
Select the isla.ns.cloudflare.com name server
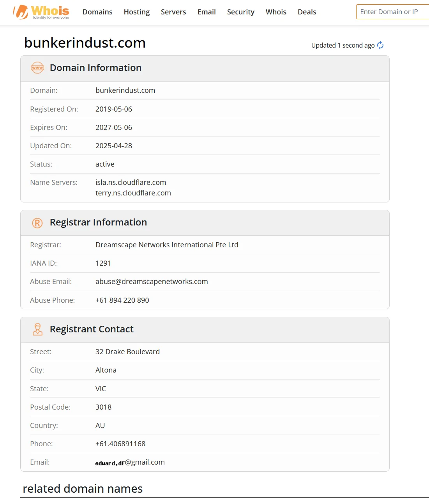click(131, 183)
